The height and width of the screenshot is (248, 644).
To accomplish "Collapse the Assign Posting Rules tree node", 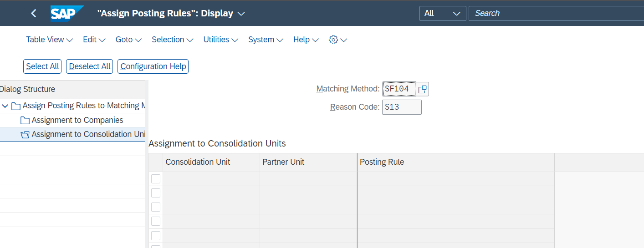I will pos(5,106).
